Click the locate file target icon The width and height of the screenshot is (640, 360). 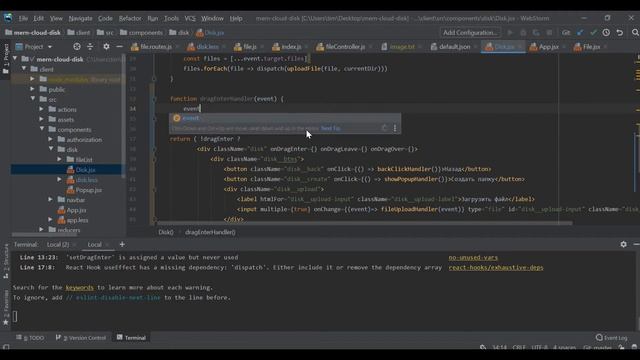77,47
